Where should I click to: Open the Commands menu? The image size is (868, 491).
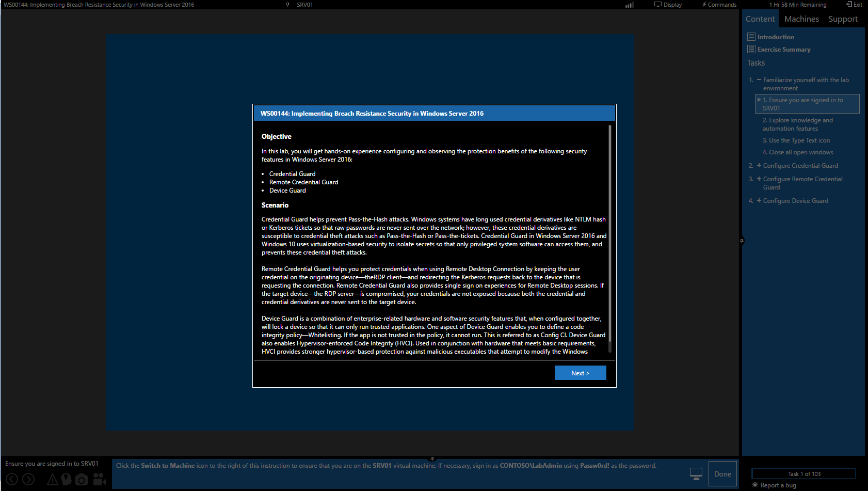pyautogui.click(x=719, y=5)
